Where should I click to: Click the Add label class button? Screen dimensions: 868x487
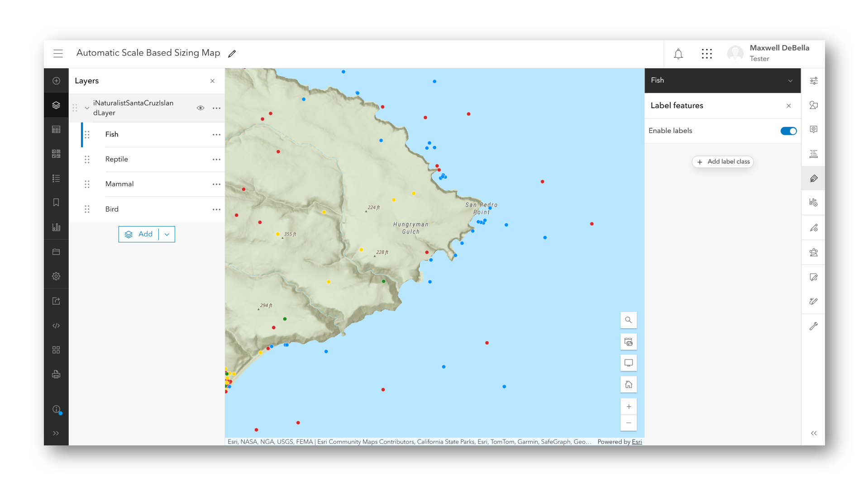(723, 162)
